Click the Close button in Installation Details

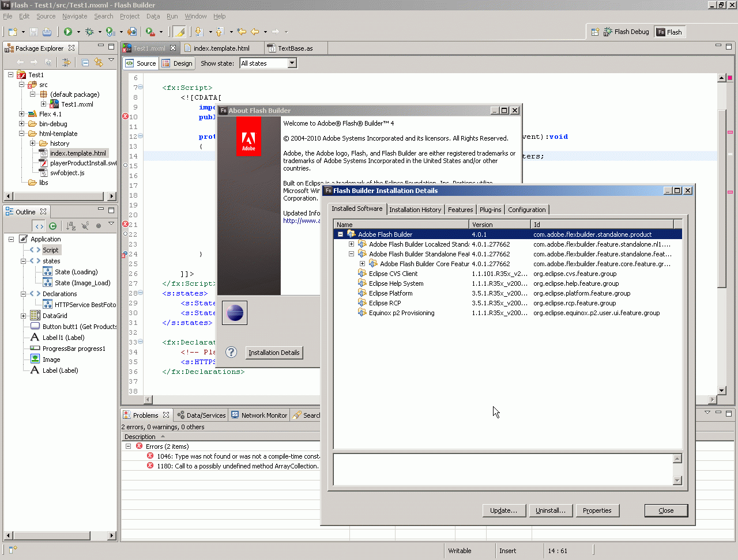[666, 510]
